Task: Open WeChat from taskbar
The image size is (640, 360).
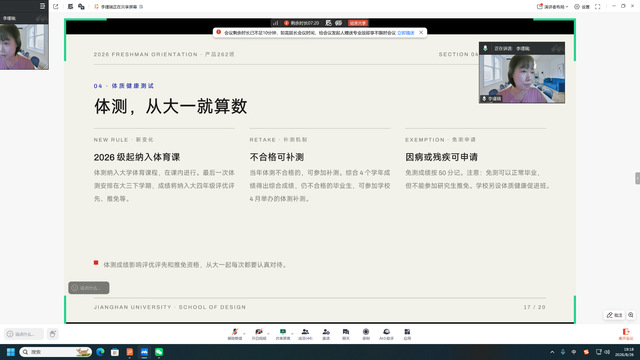Action: coord(159,352)
